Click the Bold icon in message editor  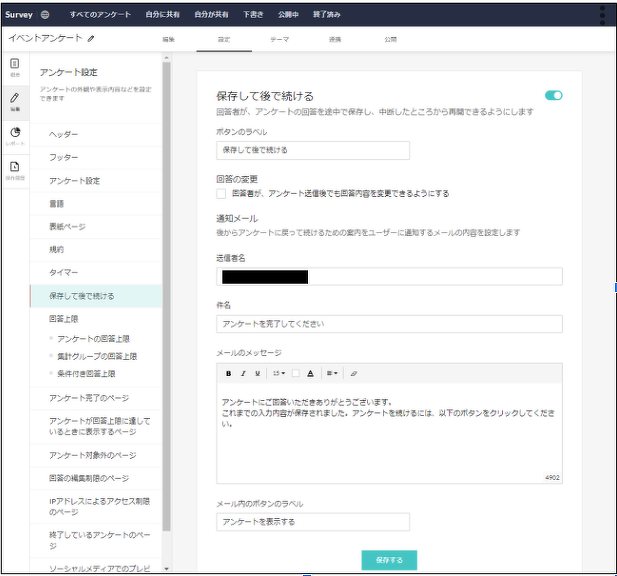point(228,373)
